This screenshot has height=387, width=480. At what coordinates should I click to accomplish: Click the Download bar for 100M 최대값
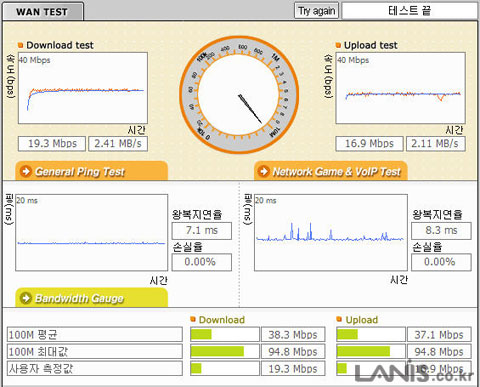point(225,351)
